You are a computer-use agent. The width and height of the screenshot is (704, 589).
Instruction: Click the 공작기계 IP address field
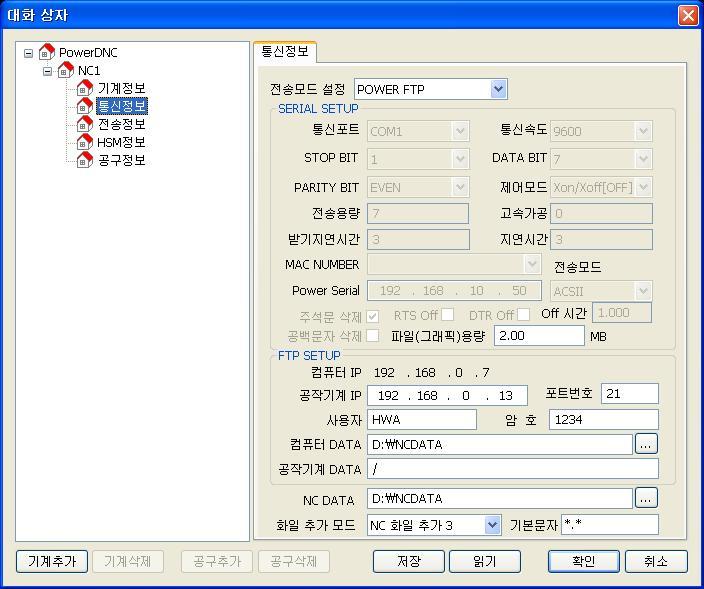[x=447, y=396]
